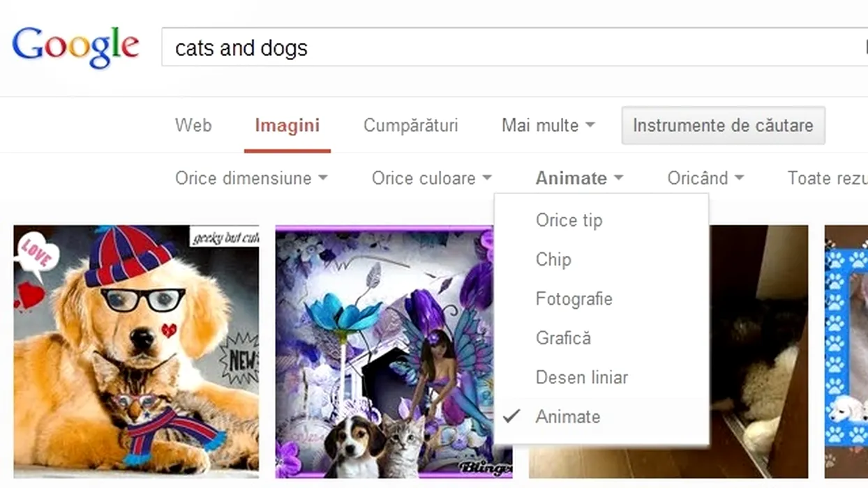This screenshot has height=488, width=868.
Task: Collapse the Animate type dropdown
Action: point(578,178)
